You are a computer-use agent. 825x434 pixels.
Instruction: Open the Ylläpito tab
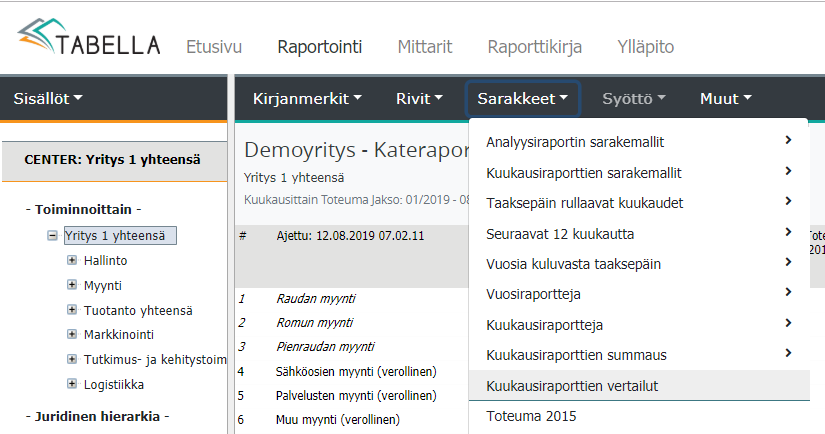646,47
